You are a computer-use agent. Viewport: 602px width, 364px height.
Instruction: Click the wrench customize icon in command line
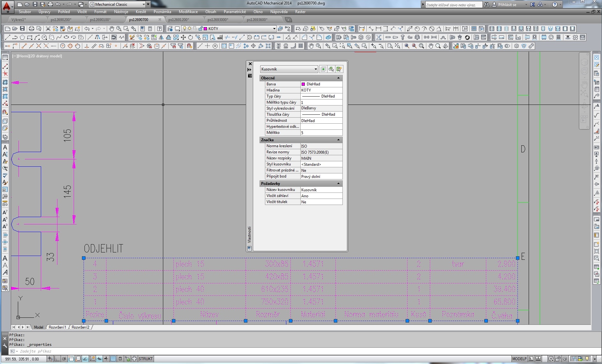point(5,346)
